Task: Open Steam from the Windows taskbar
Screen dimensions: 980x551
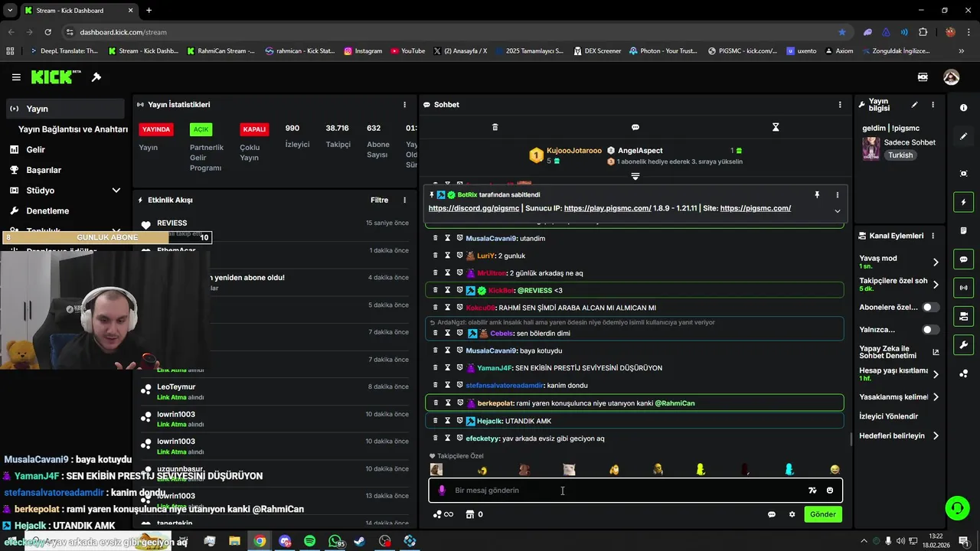Action: (359, 541)
